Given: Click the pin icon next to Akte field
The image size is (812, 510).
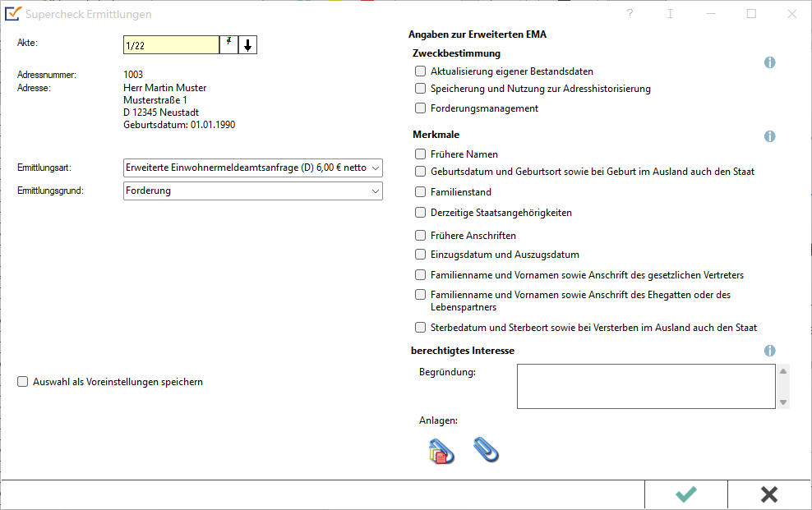Looking at the screenshot, I should pyautogui.click(x=229, y=45).
